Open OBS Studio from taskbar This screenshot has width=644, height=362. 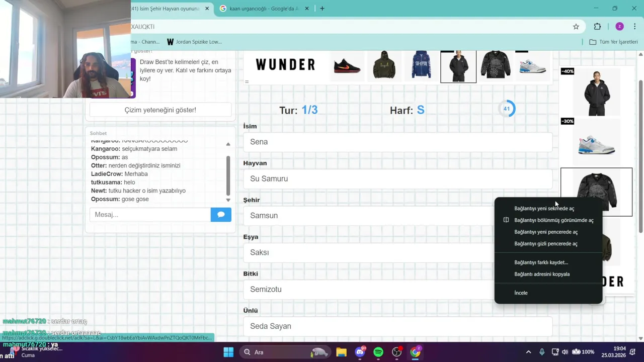[397, 352]
